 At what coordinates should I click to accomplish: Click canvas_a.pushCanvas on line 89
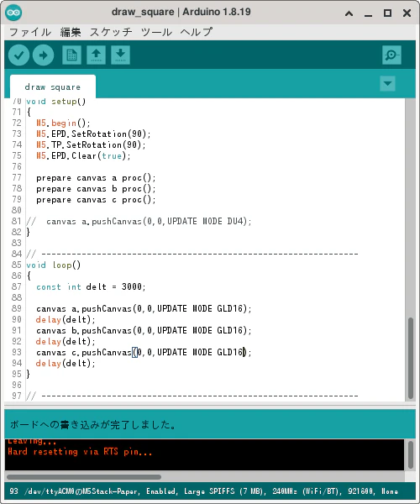144,309
